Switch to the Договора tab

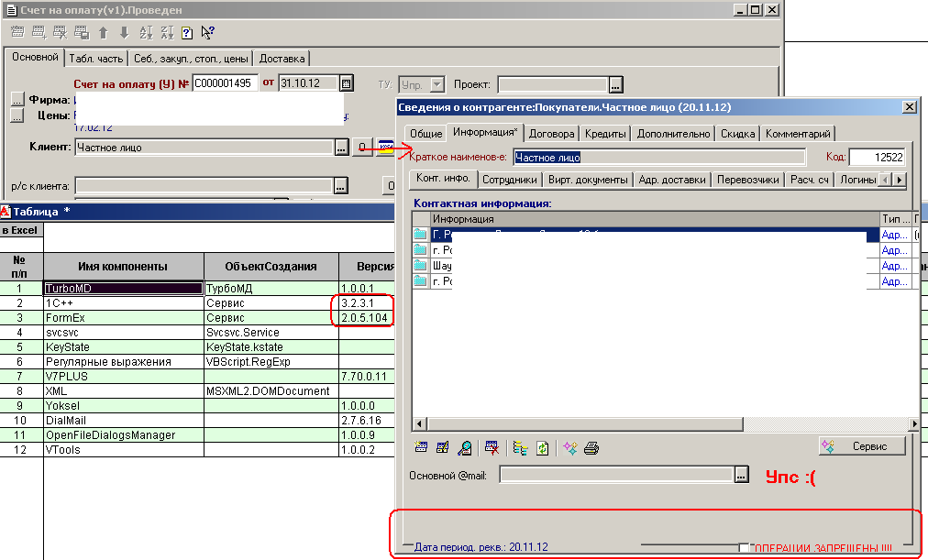click(552, 134)
